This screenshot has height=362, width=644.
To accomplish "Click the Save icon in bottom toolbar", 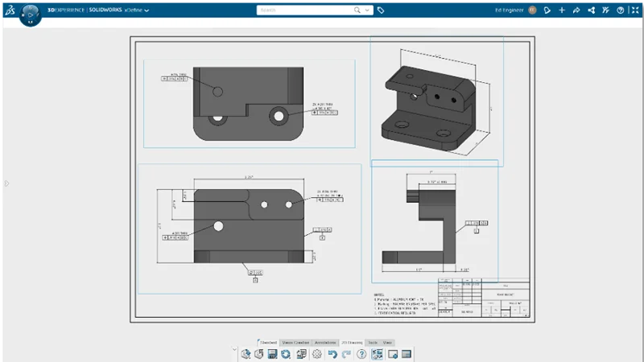I will pos(272,354).
